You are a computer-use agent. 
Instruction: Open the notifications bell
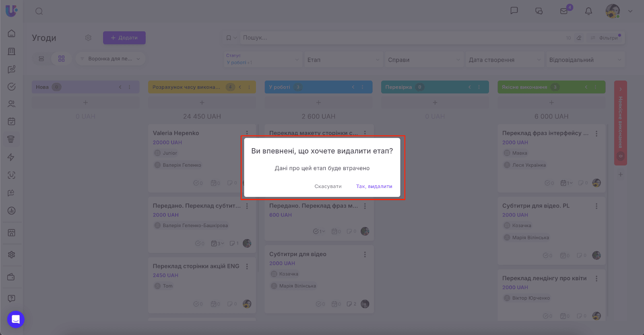click(588, 11)
